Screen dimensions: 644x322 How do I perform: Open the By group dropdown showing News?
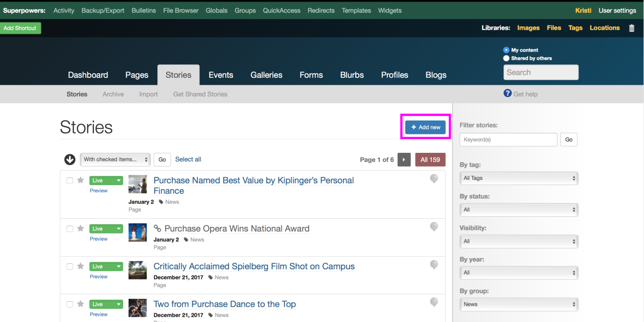pos(519,304)
